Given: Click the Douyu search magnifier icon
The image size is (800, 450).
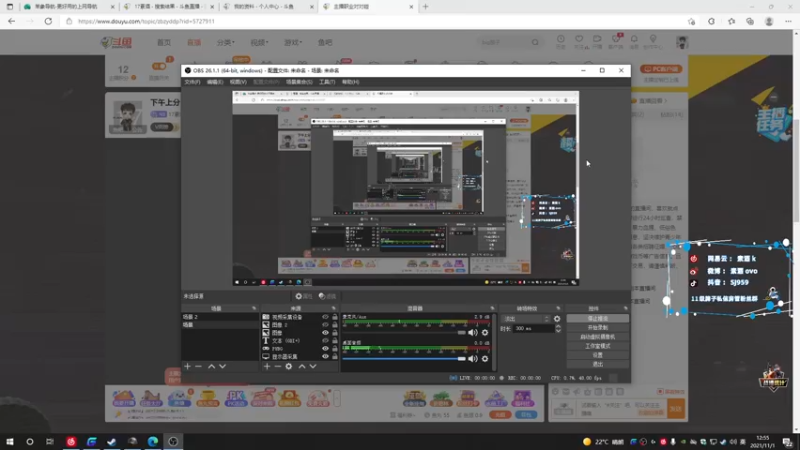Looking at the screenshot, I should pos(535,42).
